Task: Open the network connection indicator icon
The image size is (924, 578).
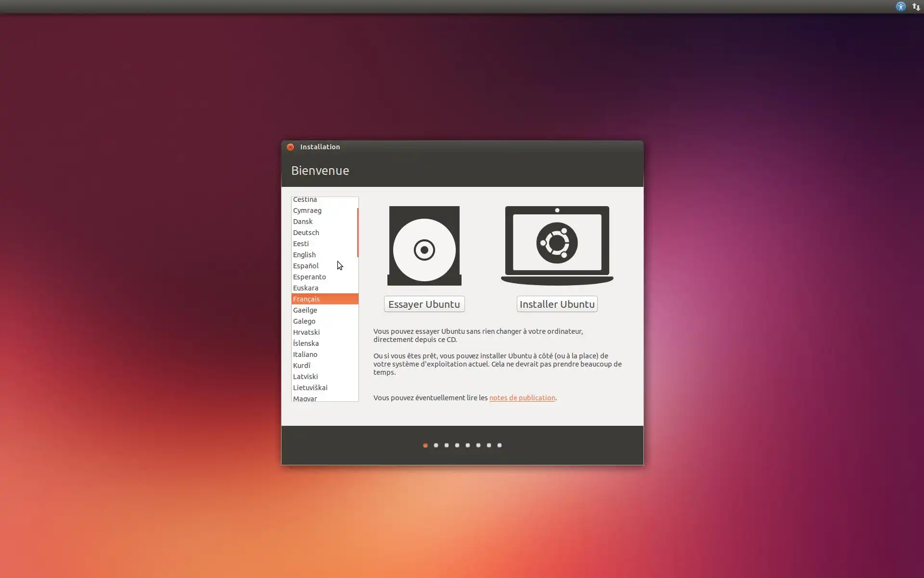Action: click(x=916, y=7)
